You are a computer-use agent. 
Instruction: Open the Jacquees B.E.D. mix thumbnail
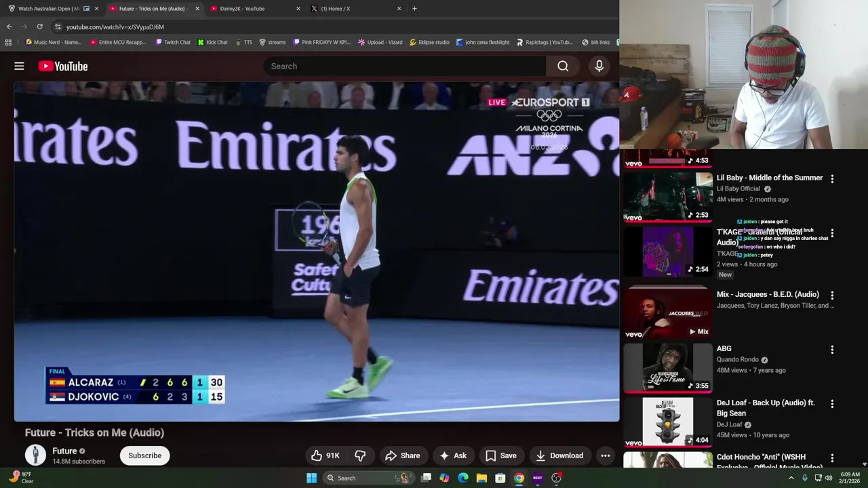click(667, 314)
